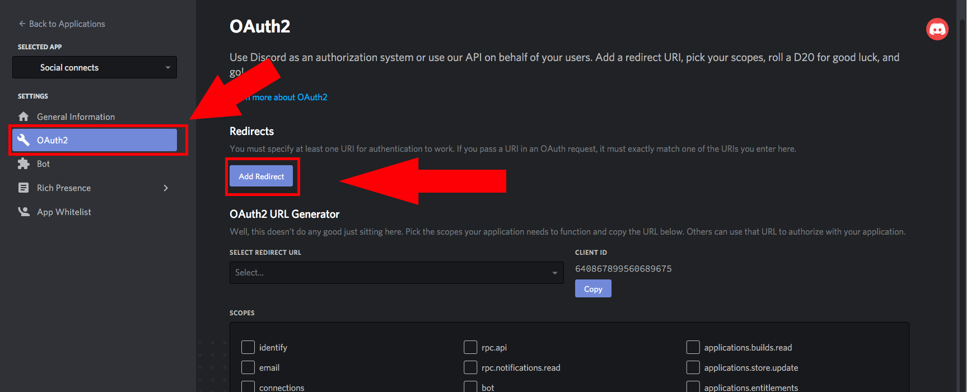Click the App Whitelist person icon
980x392 pixels.
[24, 212]
